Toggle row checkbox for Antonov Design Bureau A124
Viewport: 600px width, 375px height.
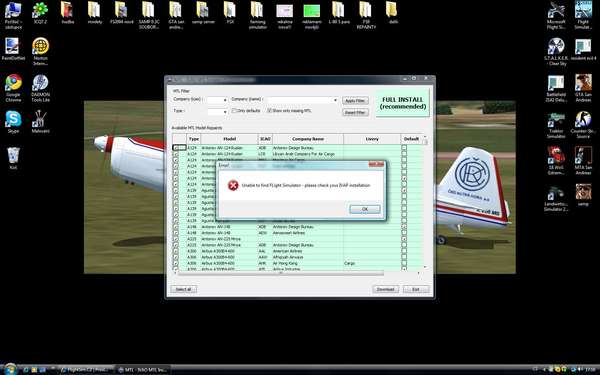tap(176, 148)
